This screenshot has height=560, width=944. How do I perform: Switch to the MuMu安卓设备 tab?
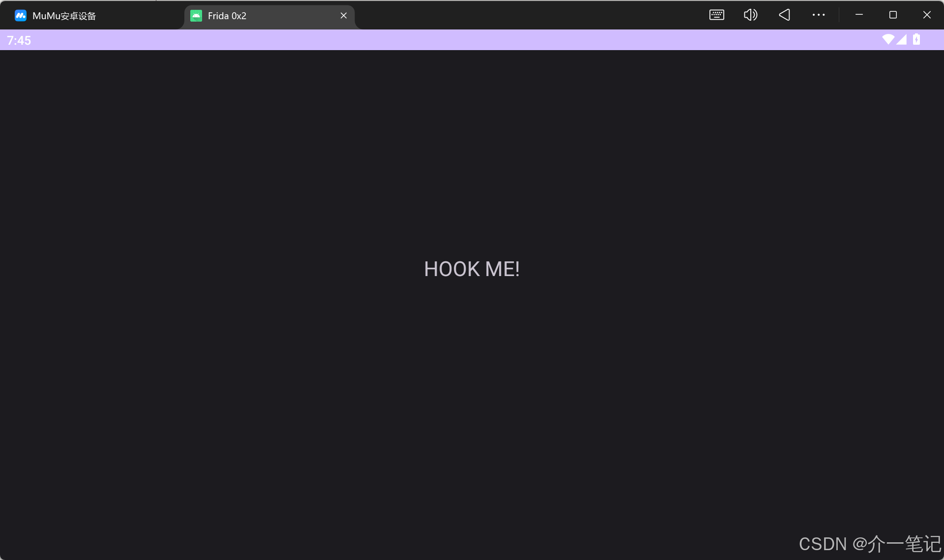tap(64, 16)
